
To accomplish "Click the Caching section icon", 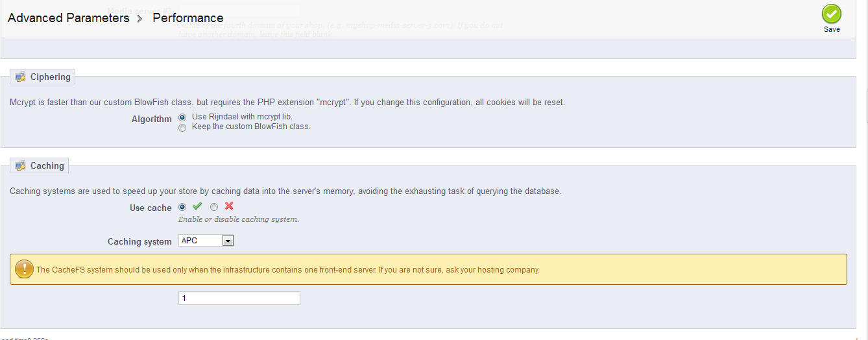I will 20,166.
